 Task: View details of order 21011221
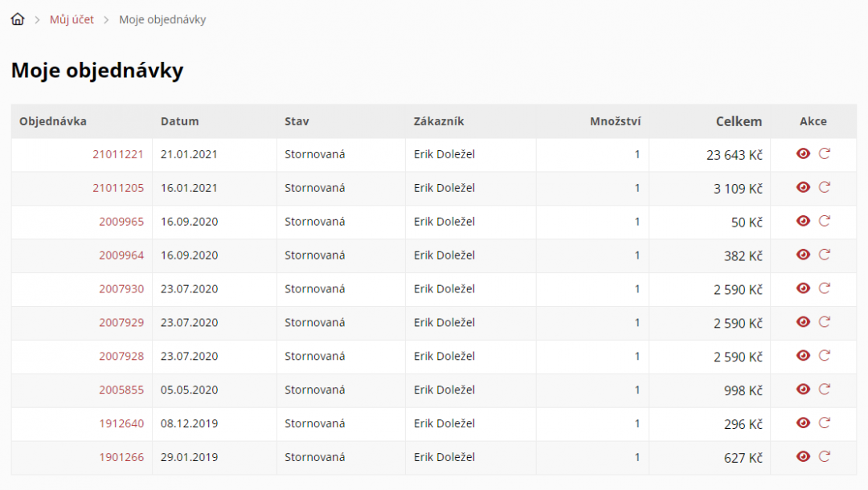pos(803,153)
